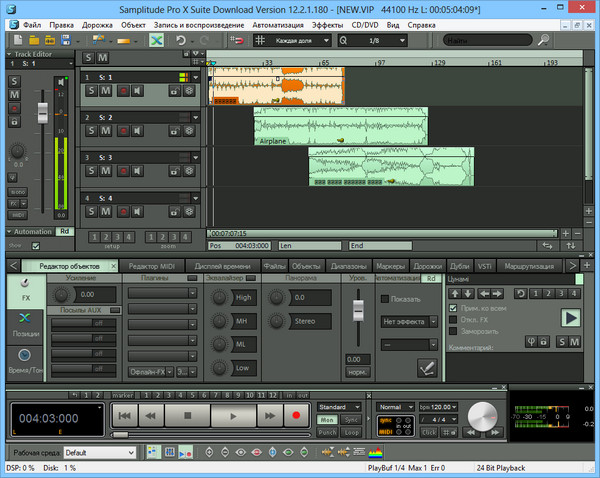Click the Rd automation read button
Image resolution: width=600 pixels, height=478 pixels.
click(64, 232)
